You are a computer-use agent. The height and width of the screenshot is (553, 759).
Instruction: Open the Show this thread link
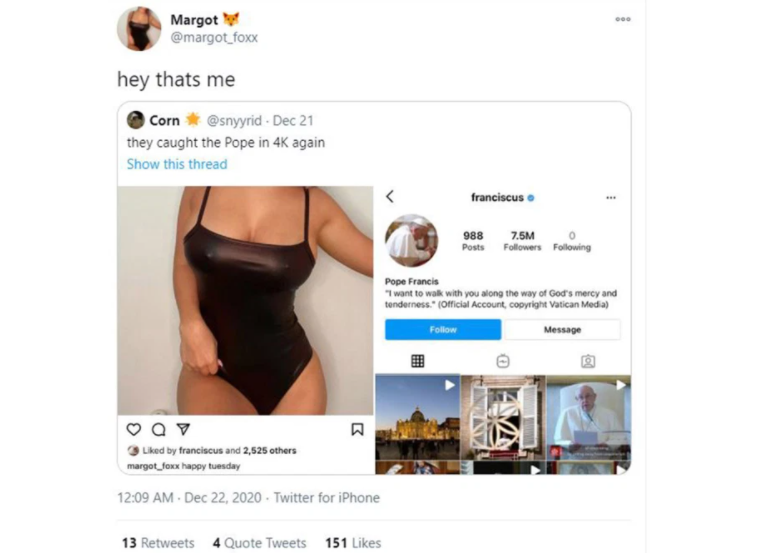[177, 164]
